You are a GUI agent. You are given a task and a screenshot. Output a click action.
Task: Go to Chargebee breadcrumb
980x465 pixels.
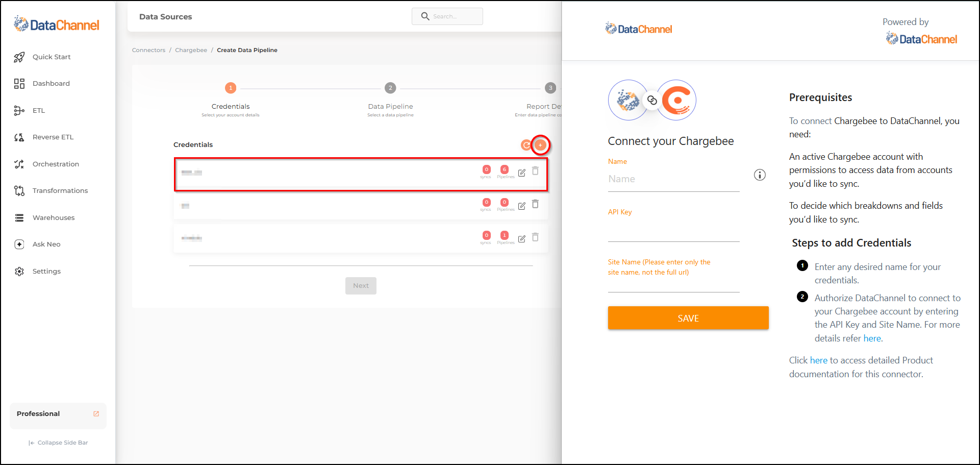(191, 50)
